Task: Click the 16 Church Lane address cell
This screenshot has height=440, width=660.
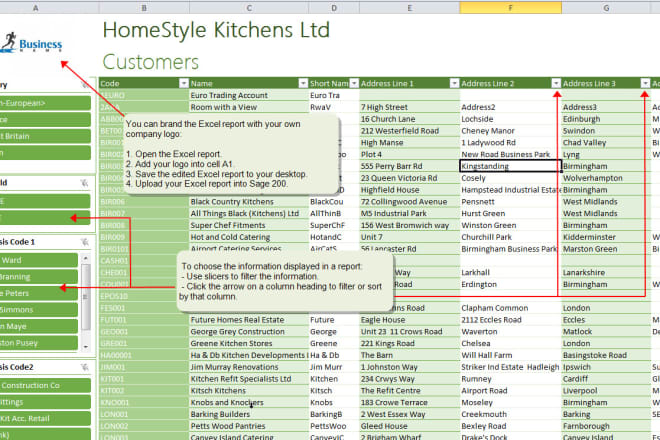Action: (410, 119)
